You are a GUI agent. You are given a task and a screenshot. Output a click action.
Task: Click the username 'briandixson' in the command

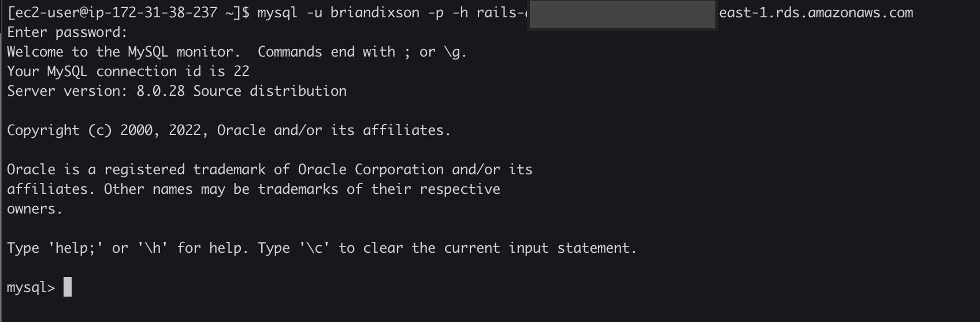click(375, 13)
